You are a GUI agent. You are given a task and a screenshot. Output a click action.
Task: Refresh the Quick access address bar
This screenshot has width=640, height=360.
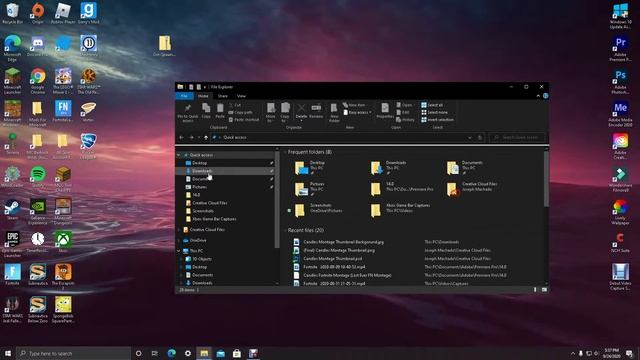[x=480, y=138]
